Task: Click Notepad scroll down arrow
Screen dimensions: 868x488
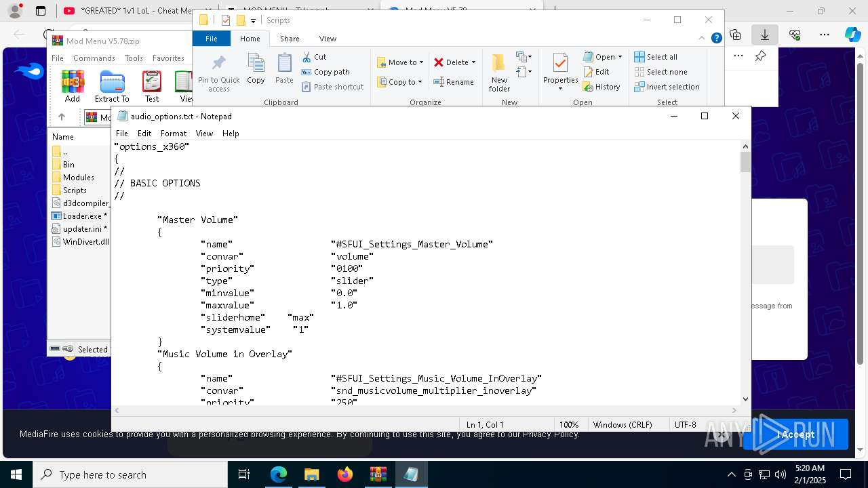Action: click(745, 399)
